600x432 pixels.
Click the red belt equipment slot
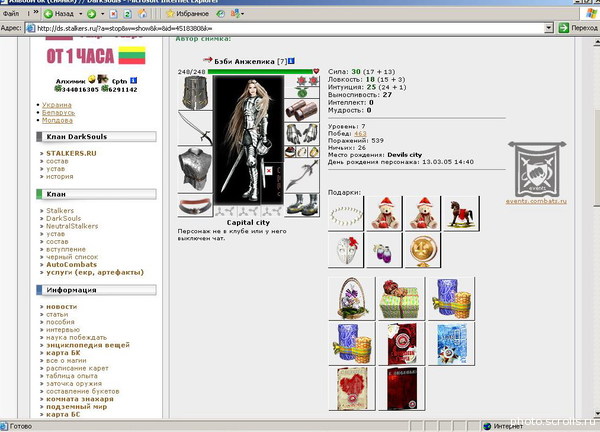(x=195, y=205)
